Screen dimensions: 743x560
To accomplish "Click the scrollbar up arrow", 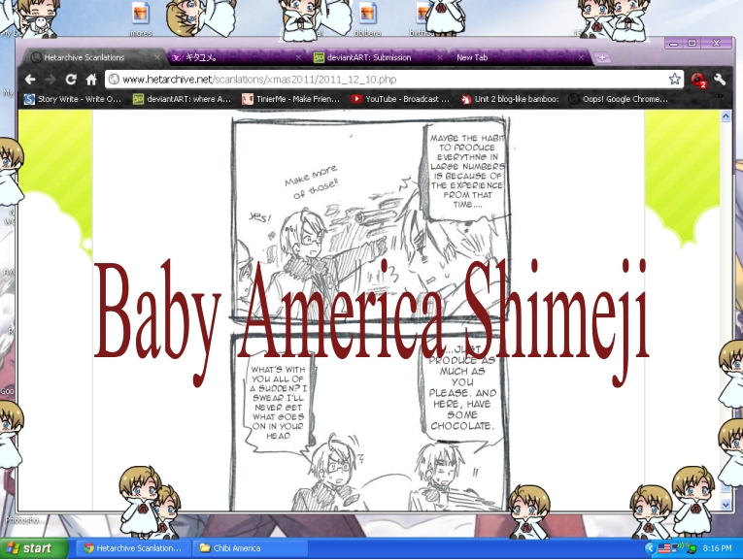I will [x=726, y=115].
